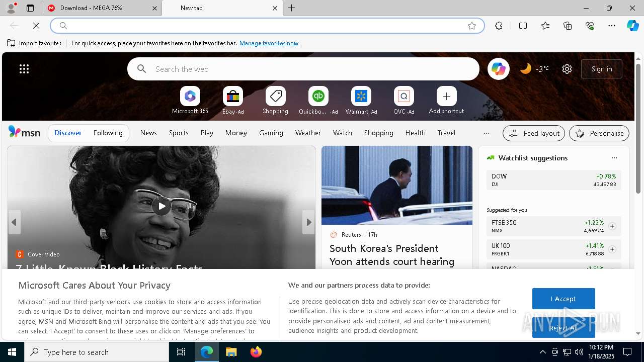This screenshot has height=362, width=644.
Task: Open the Extensions puzzle icon
Action: 499,26
